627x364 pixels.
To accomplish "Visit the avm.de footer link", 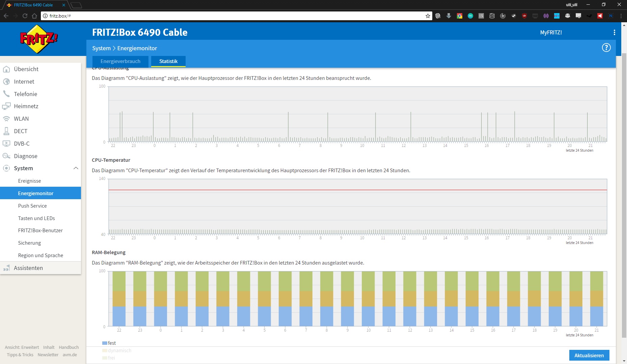I will [70, 355].
